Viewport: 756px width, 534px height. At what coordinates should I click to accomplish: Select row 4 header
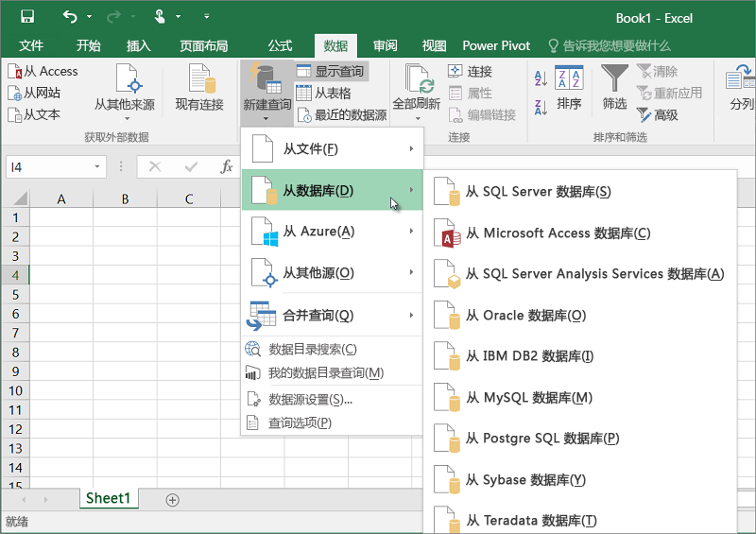point(15,275)
